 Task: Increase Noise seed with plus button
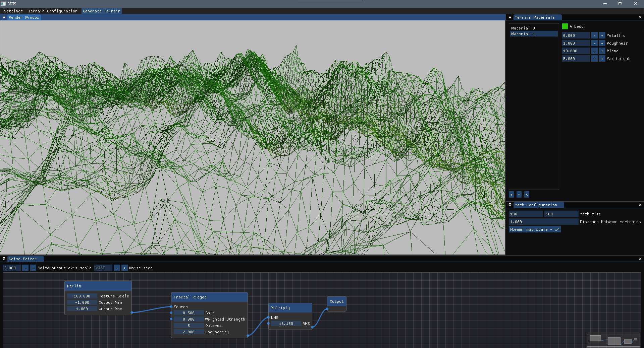124,268
